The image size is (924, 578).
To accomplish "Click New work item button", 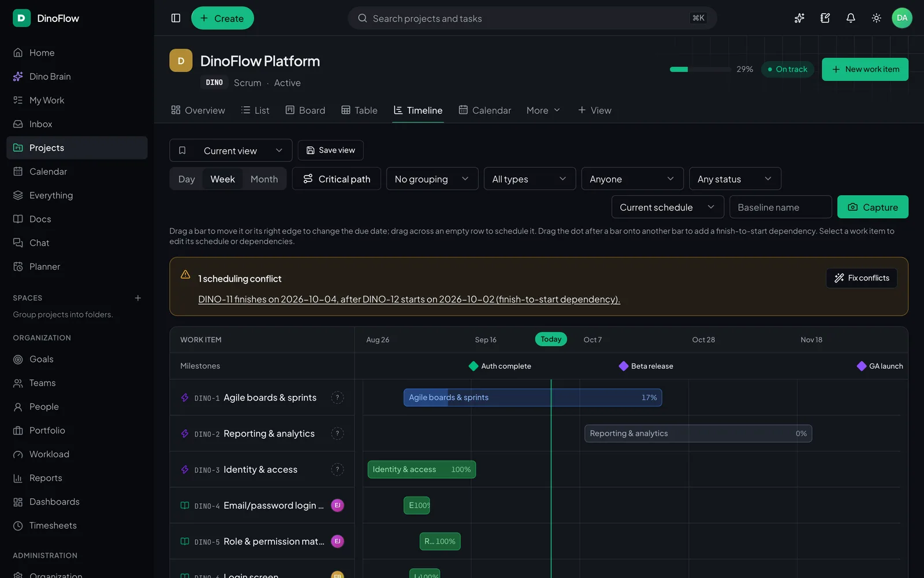I will [x=865, y=69].
